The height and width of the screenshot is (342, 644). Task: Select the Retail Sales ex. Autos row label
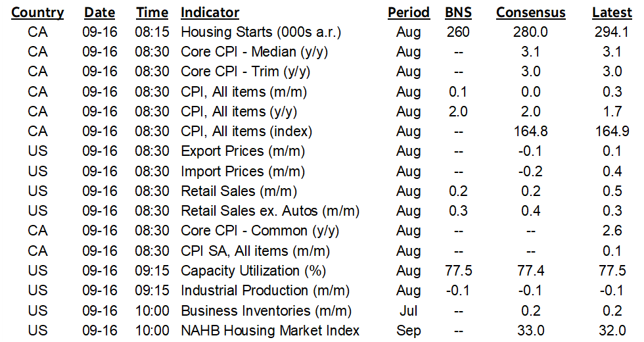[269, 211]
